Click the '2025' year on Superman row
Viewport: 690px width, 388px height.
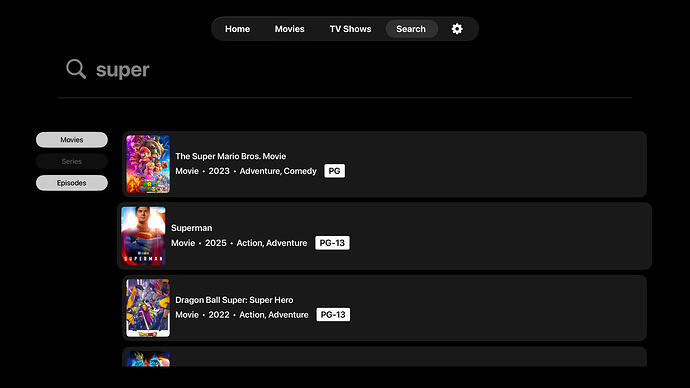point(216,243)
